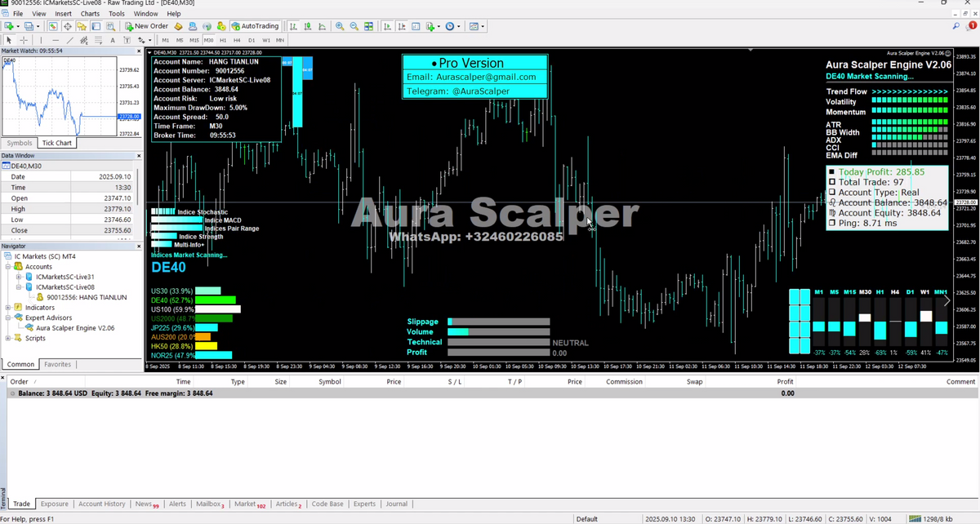Select the draw trendline tool
The width and height of the screenshot is (980, 524).
tap(71, 40)
